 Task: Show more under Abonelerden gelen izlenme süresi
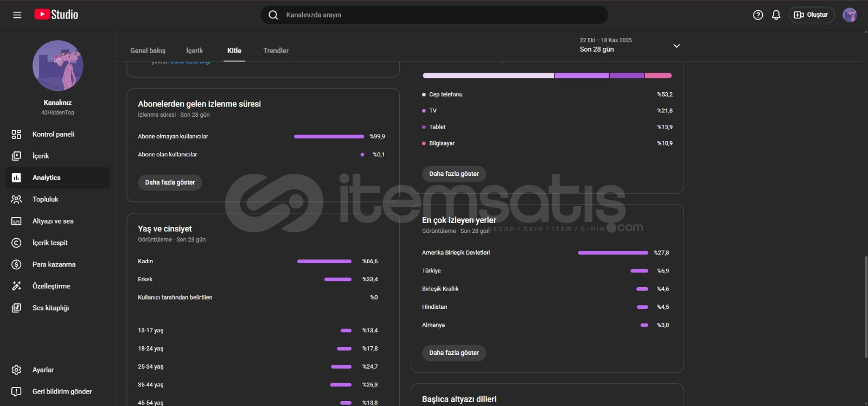pos(170,182)
